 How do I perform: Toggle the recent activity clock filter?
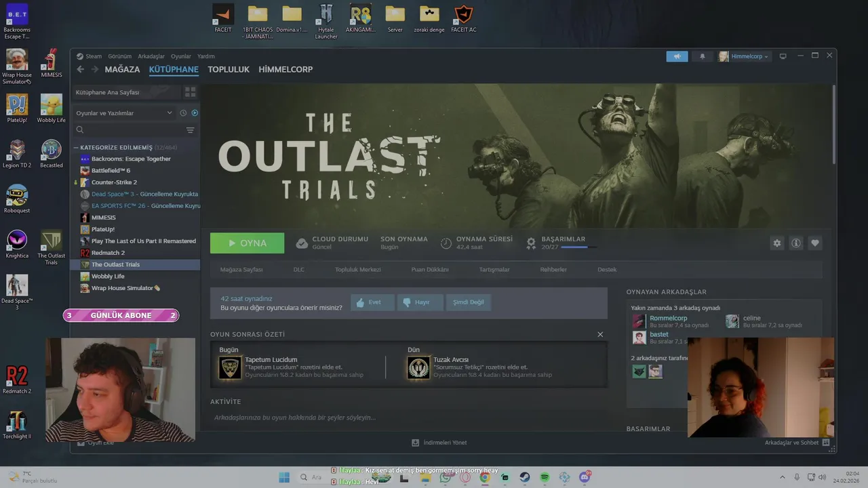click(183, 113)
